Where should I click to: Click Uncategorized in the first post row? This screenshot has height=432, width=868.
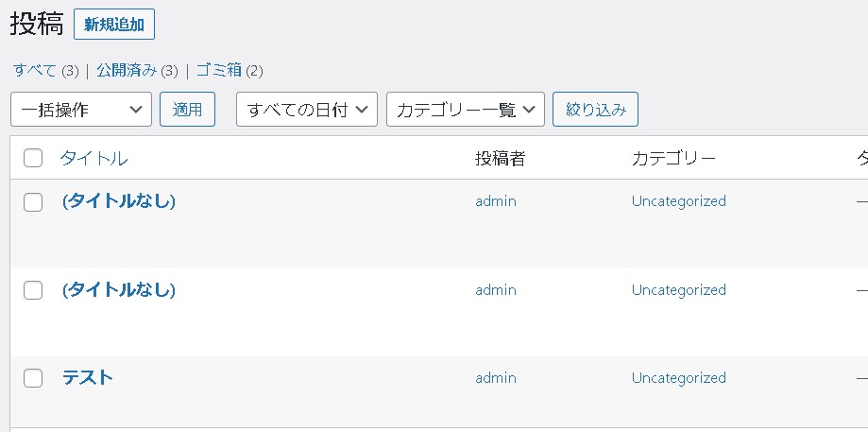click(x=678, y=200)
